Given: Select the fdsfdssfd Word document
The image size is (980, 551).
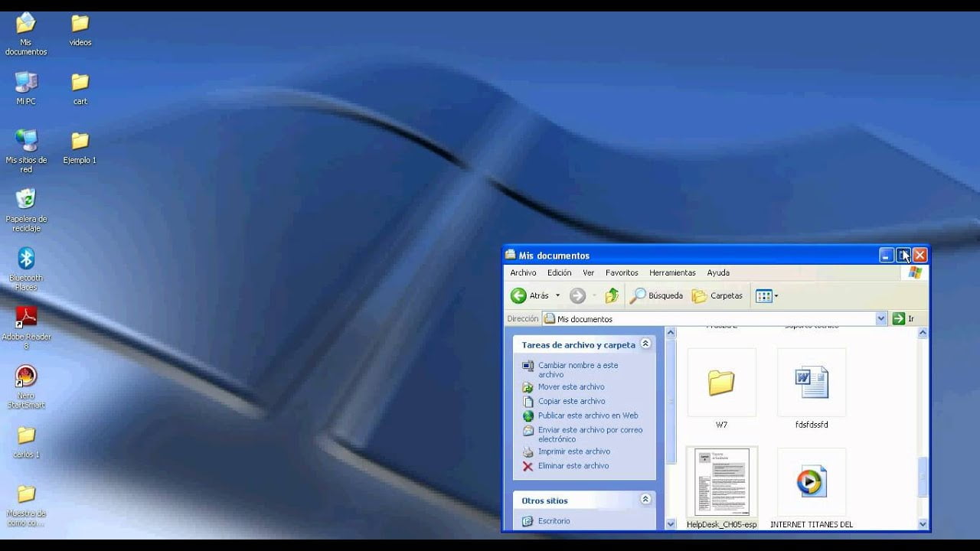Looking at the screenshot, I should coord(812,388).
